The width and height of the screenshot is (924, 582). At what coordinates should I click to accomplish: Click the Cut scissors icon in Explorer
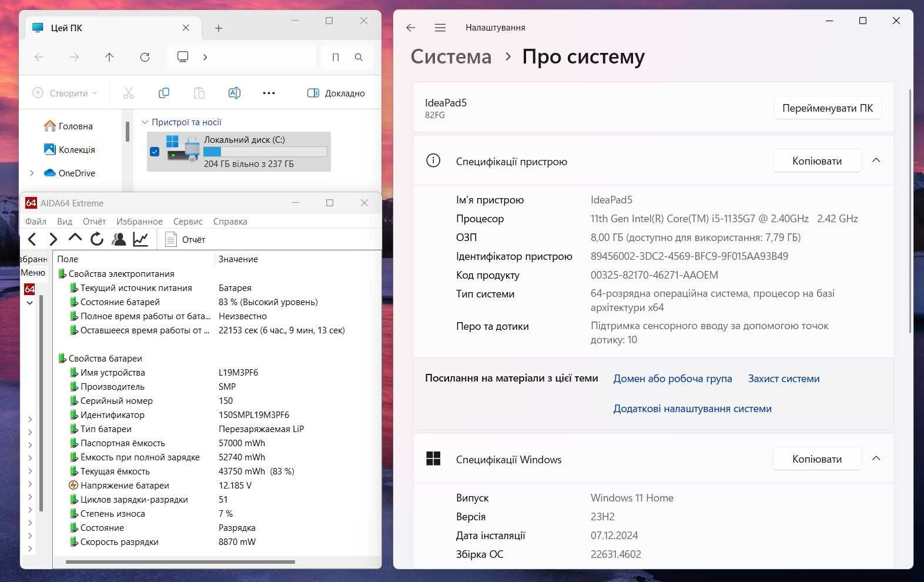(129, 93)
